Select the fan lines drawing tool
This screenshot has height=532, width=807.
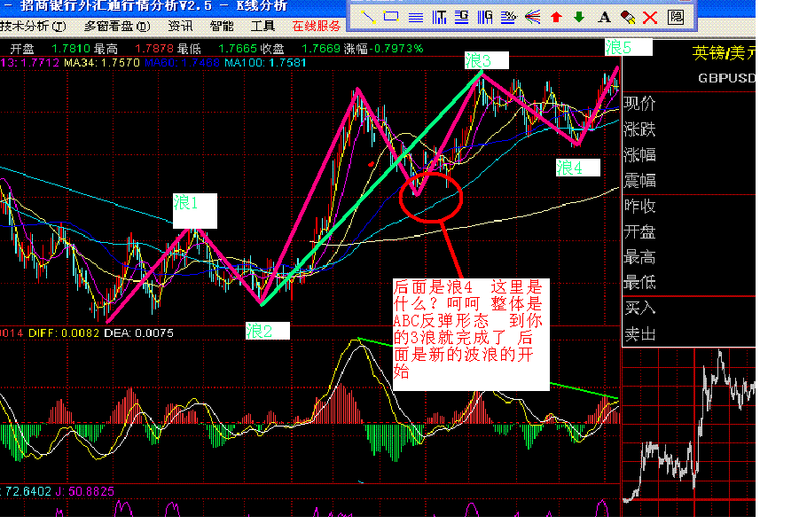(532, 17)
